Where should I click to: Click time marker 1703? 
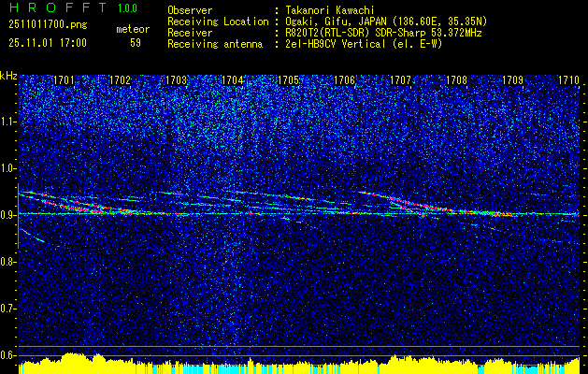click(177, 79)
